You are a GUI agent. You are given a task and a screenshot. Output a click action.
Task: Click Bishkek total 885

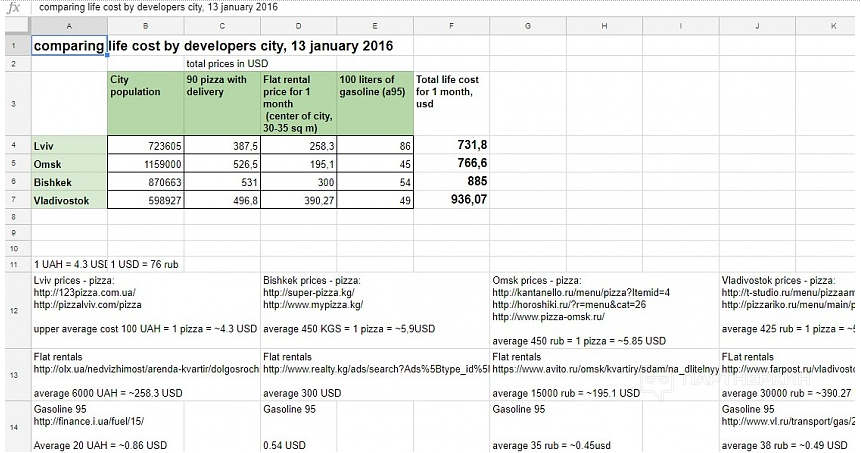coord(451,182)
